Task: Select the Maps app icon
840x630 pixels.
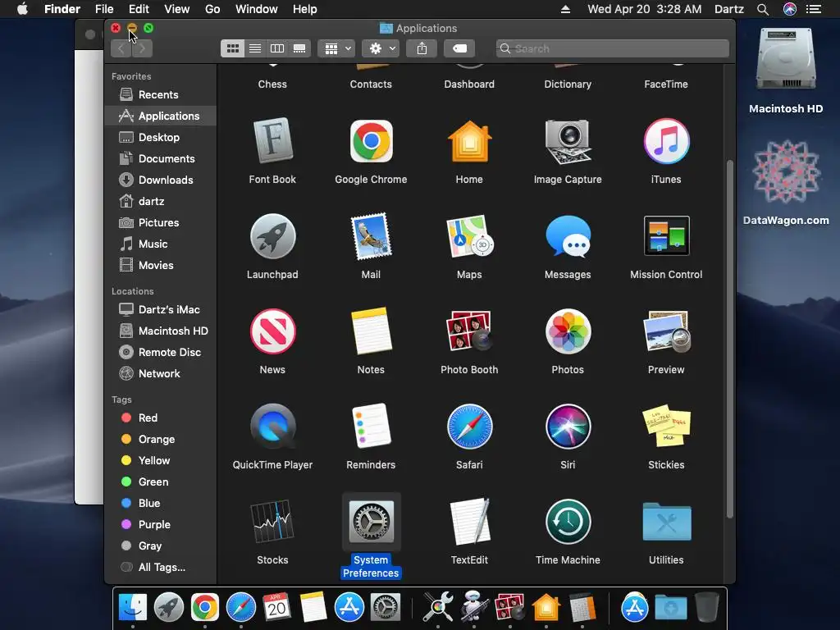Action: point(469,236)
